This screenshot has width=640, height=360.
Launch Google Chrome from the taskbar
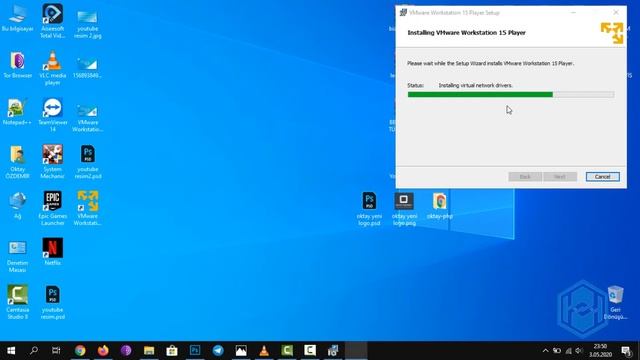80,351
